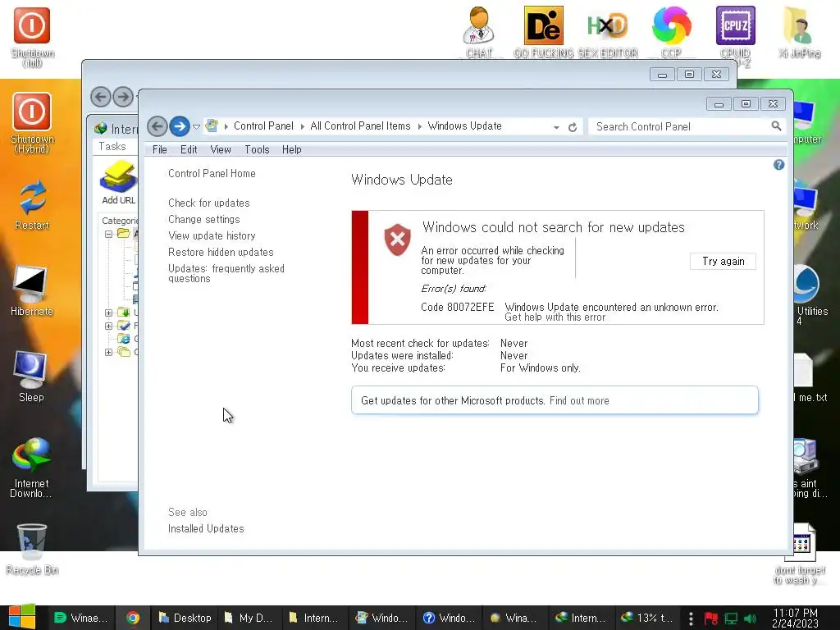The image size is (840, 630).
Task: Open the CHAT desktop icon
Action: coord(478,32)
